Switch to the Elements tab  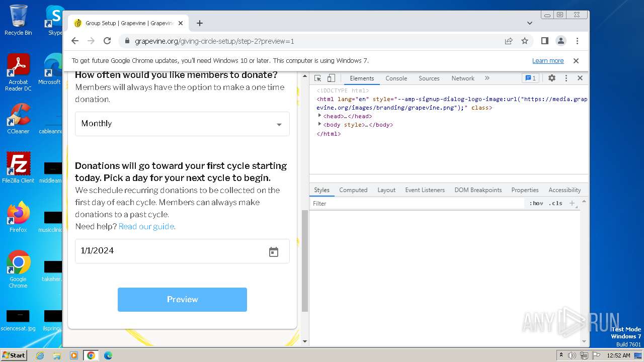point(362,78)
